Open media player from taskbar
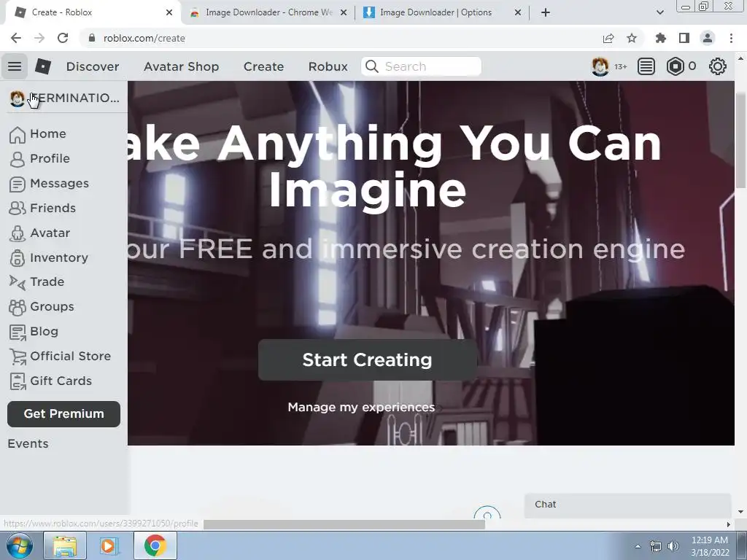 coord(108,546)
